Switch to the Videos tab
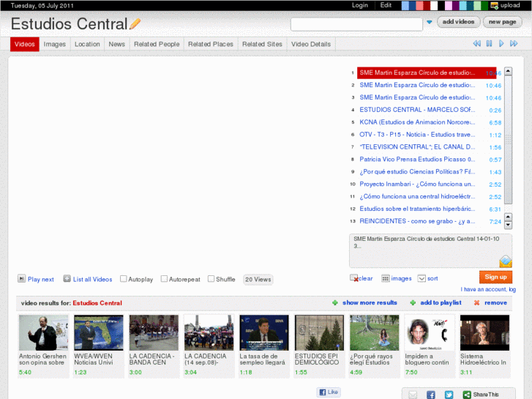 [25, 44]
